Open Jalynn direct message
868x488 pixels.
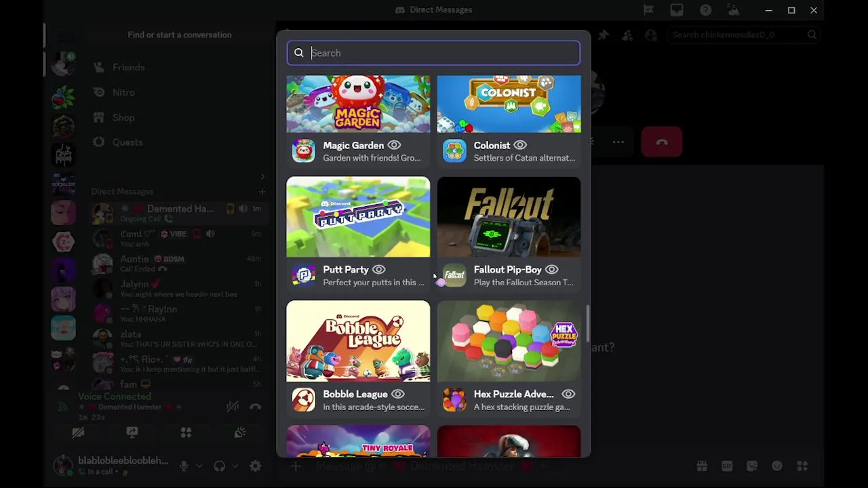[x=178, y=288]
